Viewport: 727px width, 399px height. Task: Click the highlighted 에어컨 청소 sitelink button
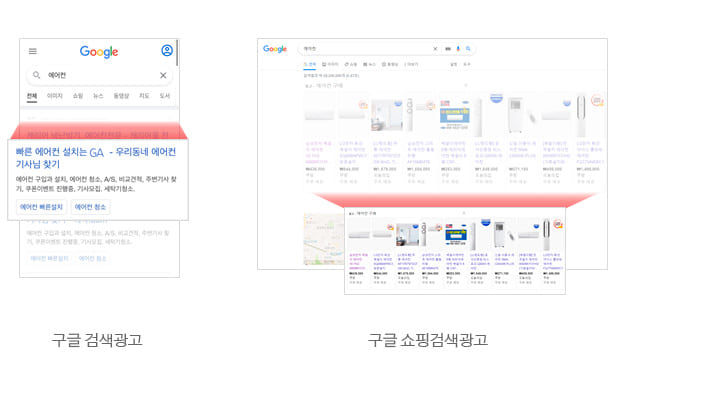90,207
